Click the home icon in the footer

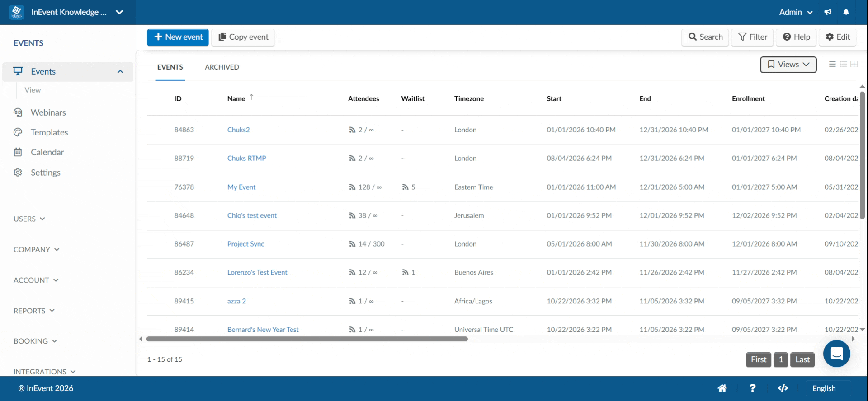pyautogui.click(x=722, y=388)
